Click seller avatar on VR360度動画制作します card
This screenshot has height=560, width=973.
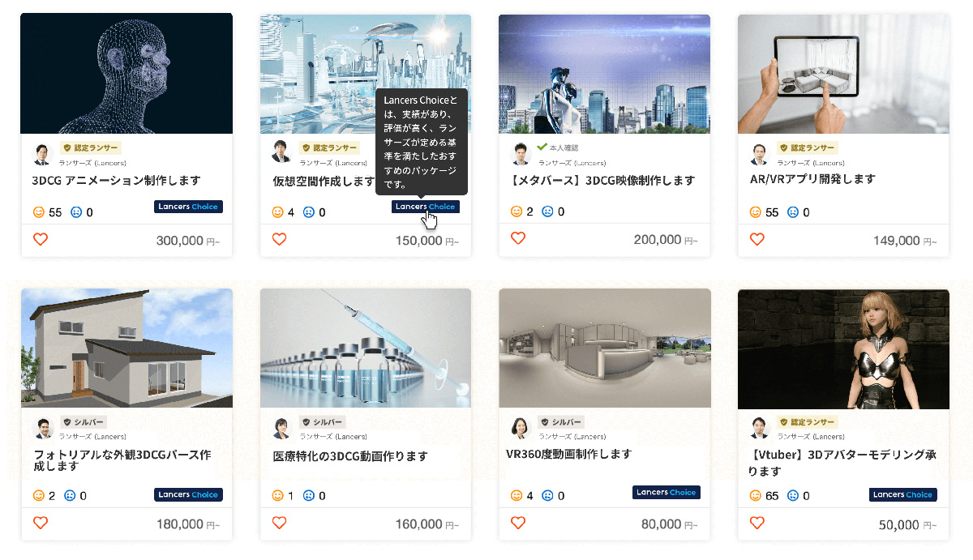(x=520, y=427)
